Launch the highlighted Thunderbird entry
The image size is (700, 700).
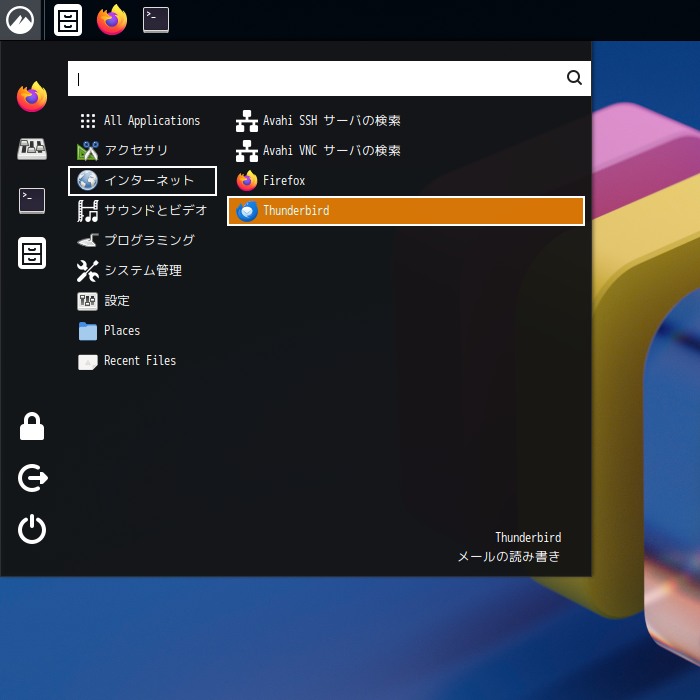coord(406,211)
